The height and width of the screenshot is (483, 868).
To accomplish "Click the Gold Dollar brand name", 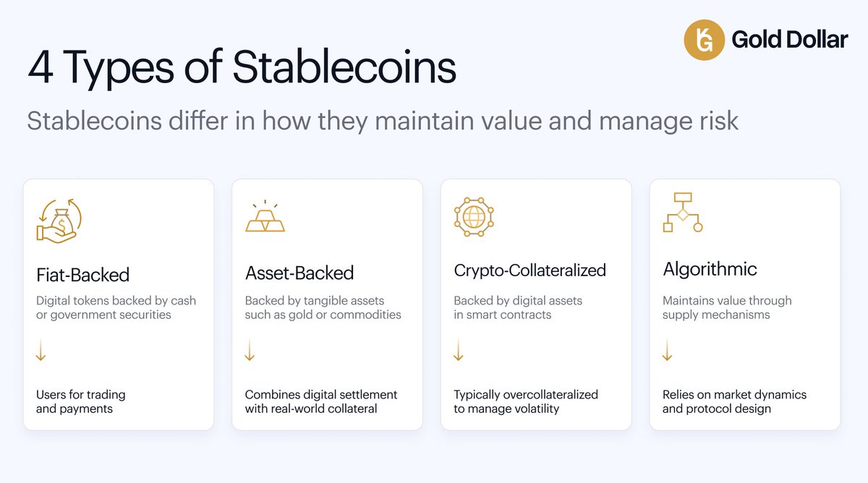I will 789,40.
